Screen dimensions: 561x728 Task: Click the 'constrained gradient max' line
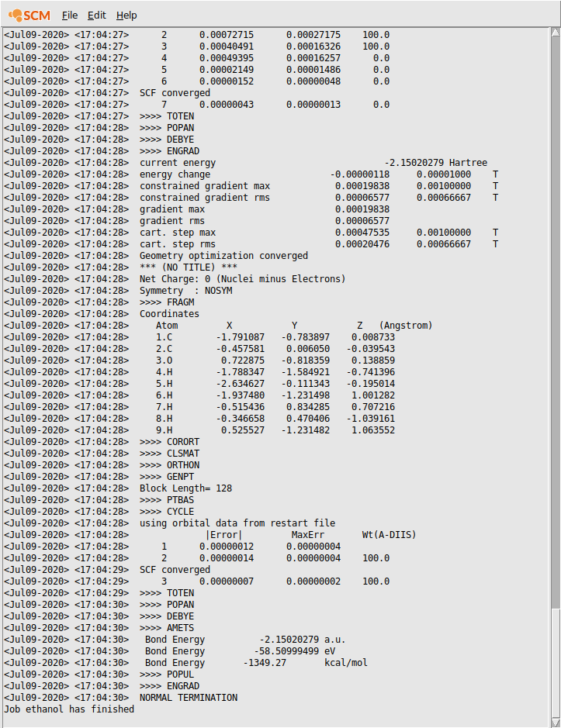point(205,186)
